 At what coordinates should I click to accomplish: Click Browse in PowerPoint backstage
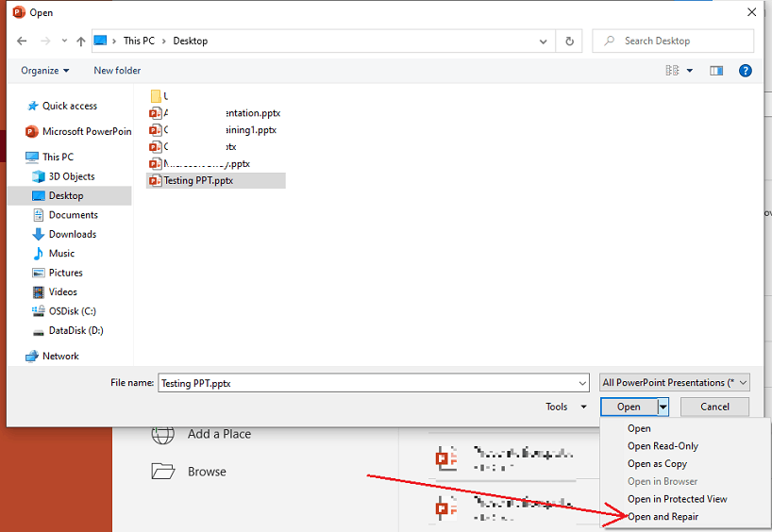[189, 472]
